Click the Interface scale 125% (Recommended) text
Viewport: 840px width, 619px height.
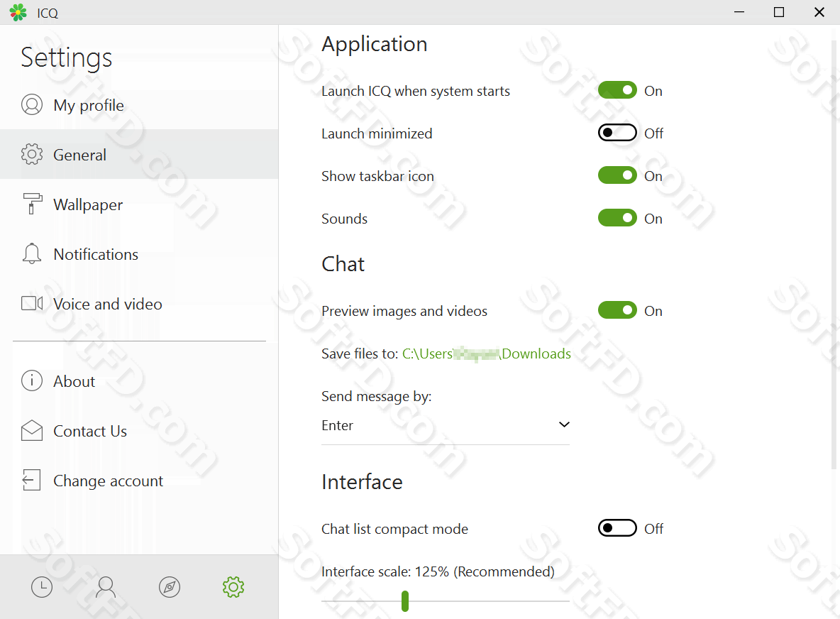[x=438, y=571]
